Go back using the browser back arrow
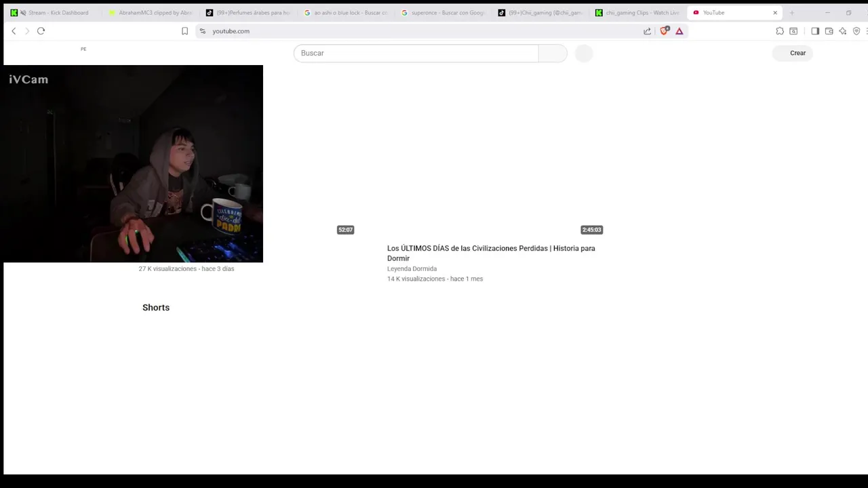868x488 pixels. [x=14, y=31]
